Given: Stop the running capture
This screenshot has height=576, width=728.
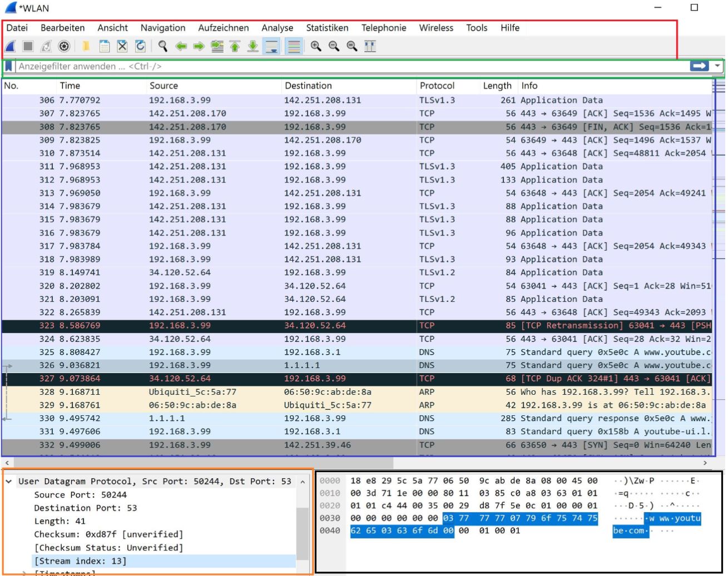Looking at the screenshot, I should click(28, 46).
